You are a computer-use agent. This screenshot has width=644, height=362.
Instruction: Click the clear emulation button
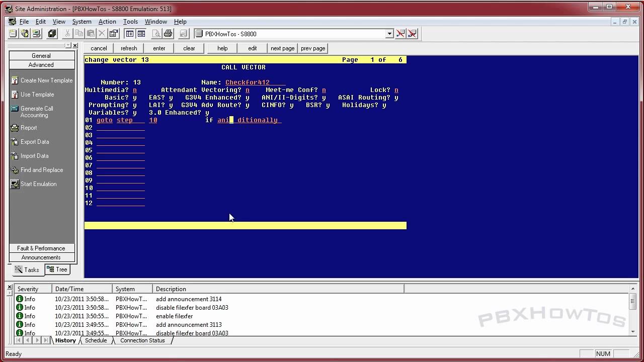tap(189, 48)
